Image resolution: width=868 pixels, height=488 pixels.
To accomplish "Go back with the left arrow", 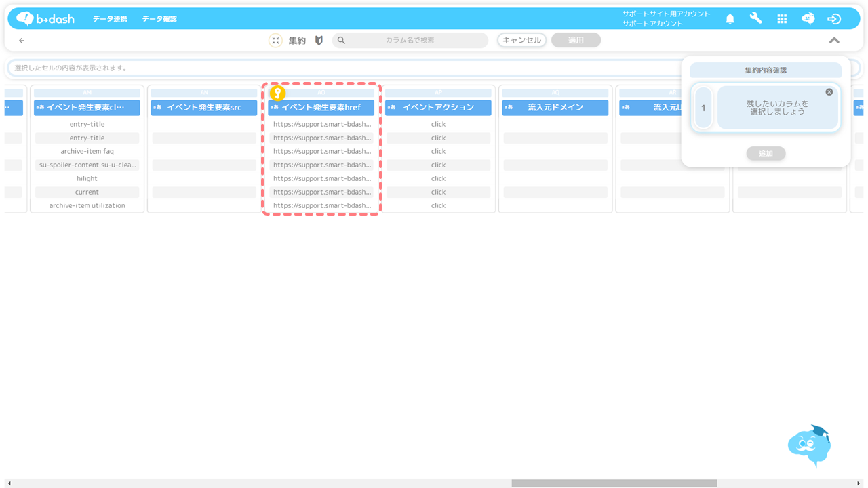I will [22, 41].
